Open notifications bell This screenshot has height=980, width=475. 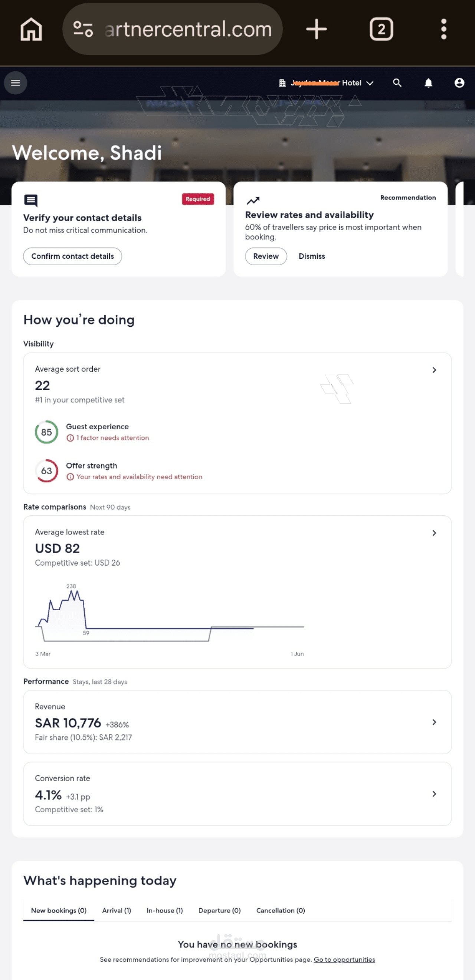[428, 82]
